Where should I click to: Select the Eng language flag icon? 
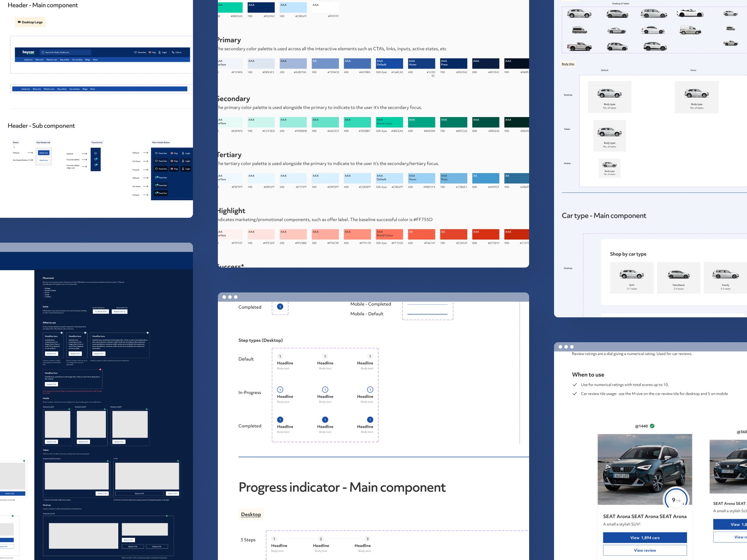pos(150,52)
